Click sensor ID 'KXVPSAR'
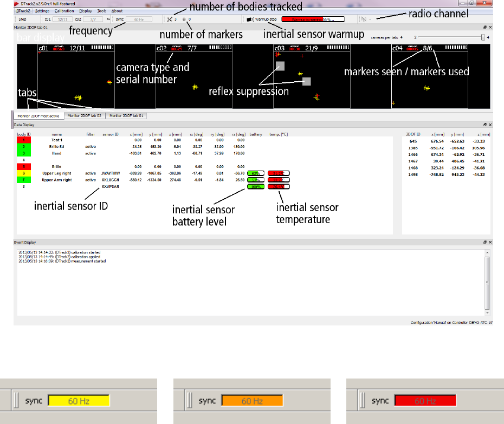 pos(111,187)
